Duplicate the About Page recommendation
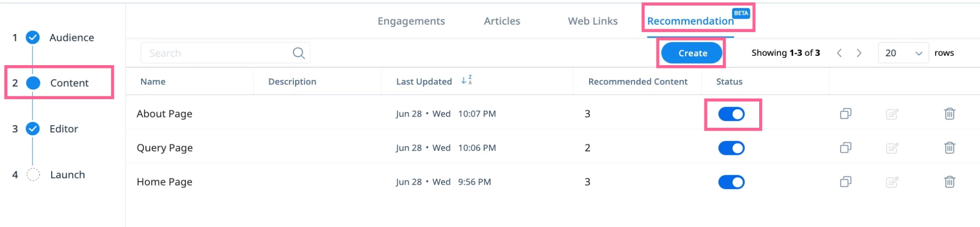The image size is (980, 227). (x=845, y=113)
